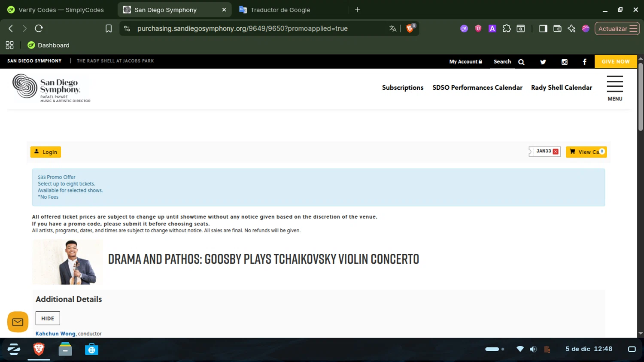The width and height of the screenshot is (644, 362).
Task: Click The Rady Shell at Jacobs Park link
Action: [x=115, y=61]
